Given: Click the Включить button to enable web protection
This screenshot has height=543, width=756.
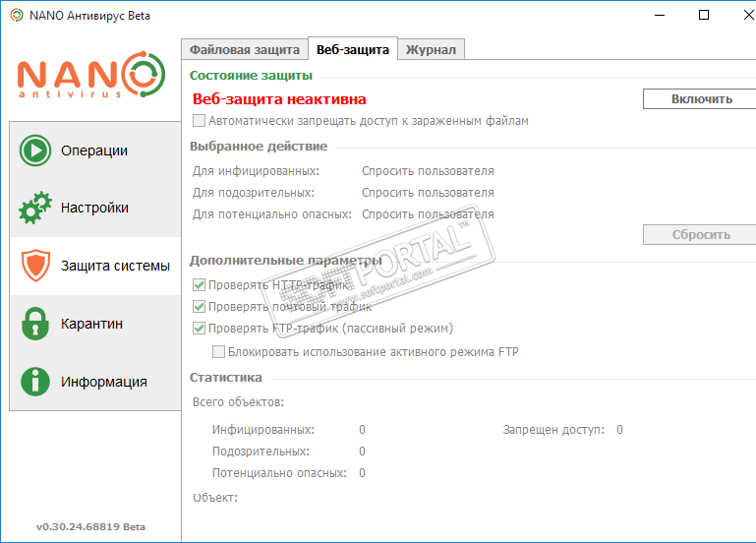Looking at the screenshot, I should point(702,98).
